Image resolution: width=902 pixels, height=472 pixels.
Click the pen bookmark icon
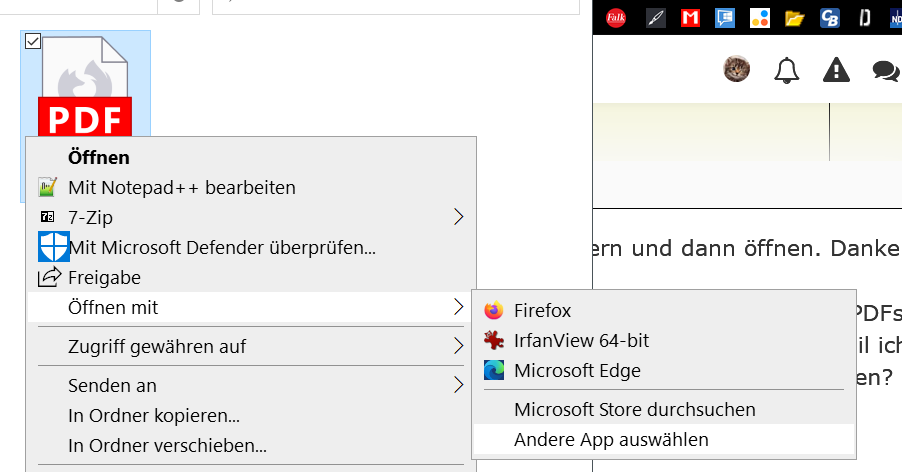pyautogui.click(x=656, y=17)
